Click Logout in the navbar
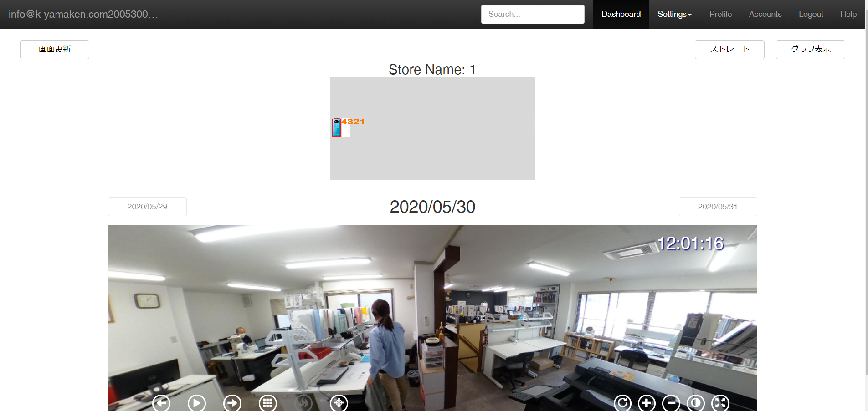The image size is (868, 411). coord(811,14)
